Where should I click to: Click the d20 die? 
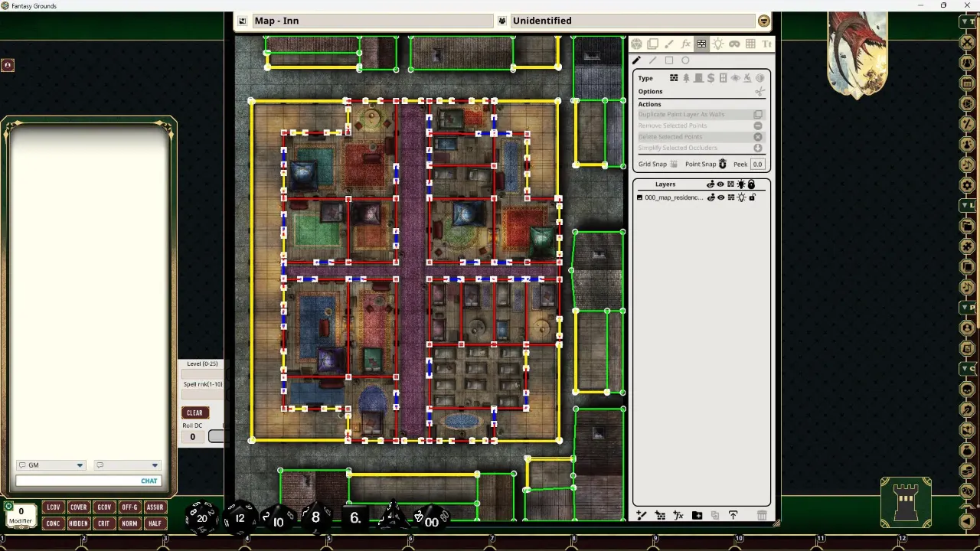(x=202, y=517)
